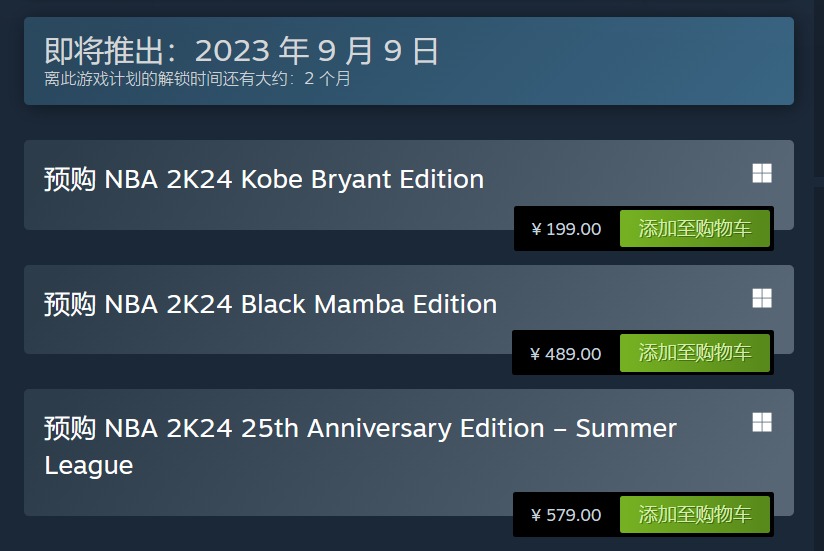Viewport: 824px width, 551px height.
Task: Add Kobe Bryant Edition to cart
Action: (x=695, y=229)
